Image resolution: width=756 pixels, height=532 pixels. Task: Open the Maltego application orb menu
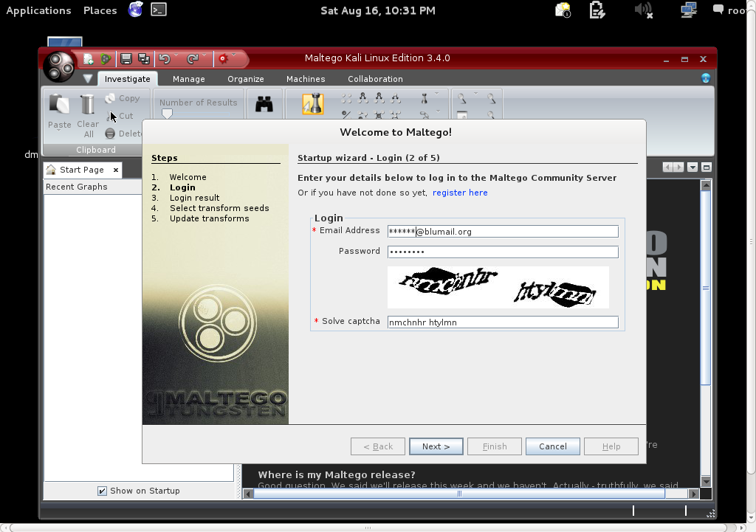(59, 66)
